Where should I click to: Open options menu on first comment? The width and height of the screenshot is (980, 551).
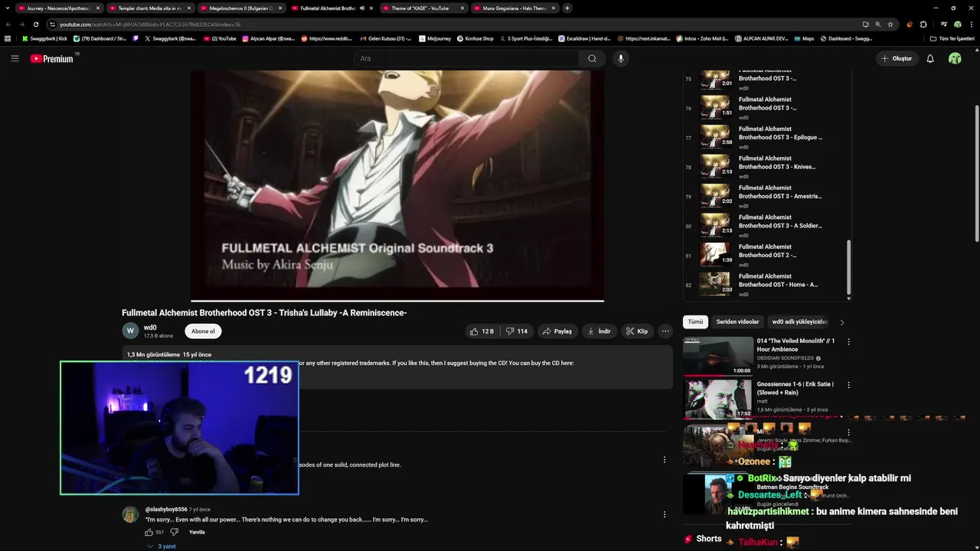[x=665, y=460]
